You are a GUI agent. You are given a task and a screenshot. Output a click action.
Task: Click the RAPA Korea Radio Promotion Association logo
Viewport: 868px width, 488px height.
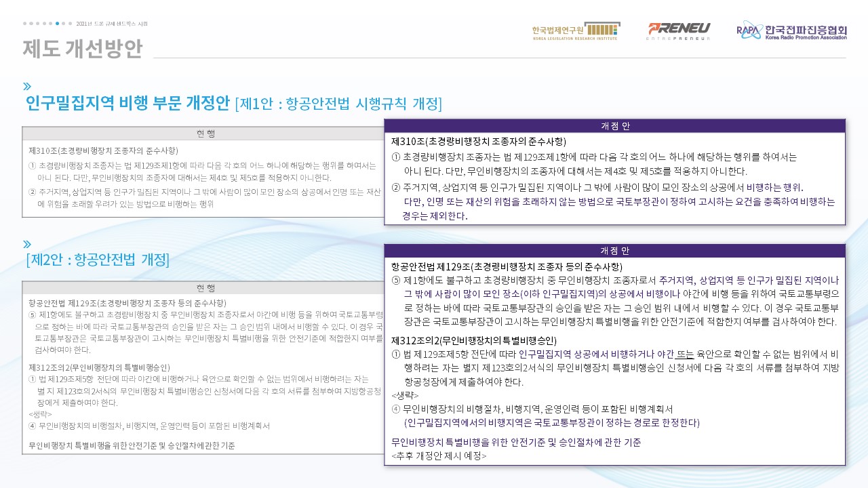791,30
